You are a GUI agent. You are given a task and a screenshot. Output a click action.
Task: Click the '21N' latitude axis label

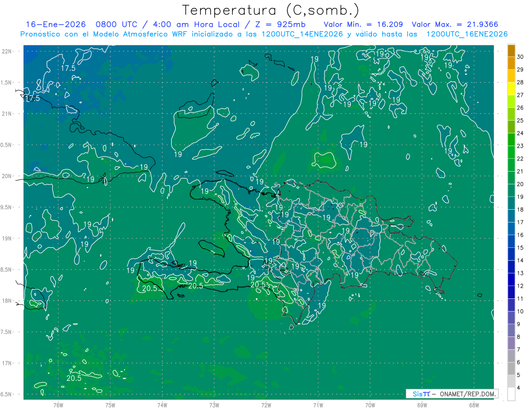[x=8, y=114]
